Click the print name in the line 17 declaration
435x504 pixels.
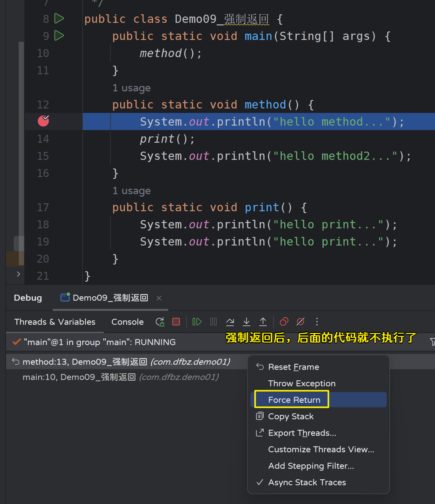262,207
